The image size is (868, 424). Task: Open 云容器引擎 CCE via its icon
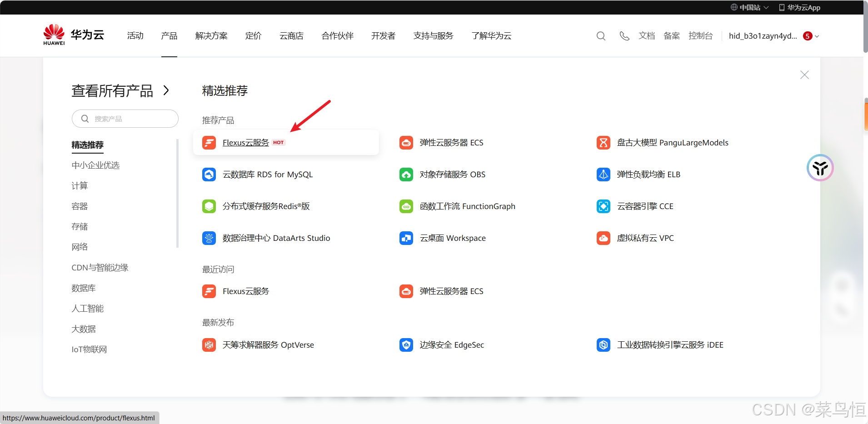tap(603, 206)
